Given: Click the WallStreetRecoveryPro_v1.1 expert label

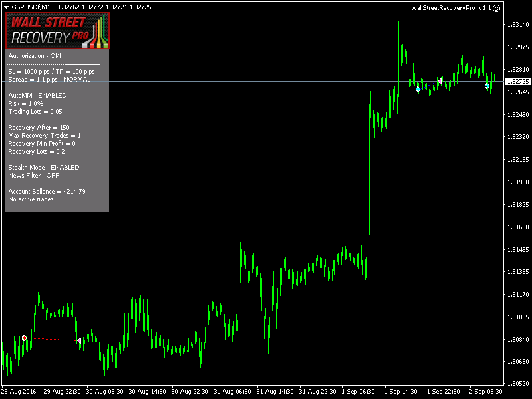Looking at the screenshot, I should pos(451,8).
